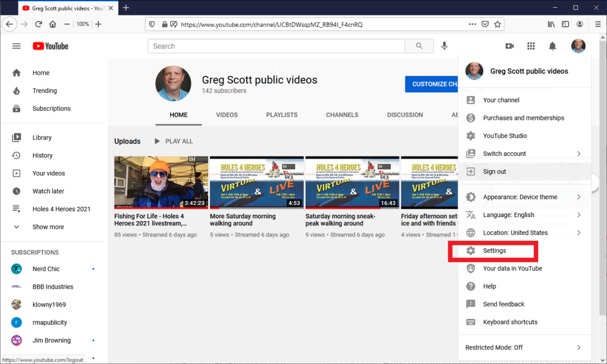Open page actions three-dot menu in address bar

point(472,24)
